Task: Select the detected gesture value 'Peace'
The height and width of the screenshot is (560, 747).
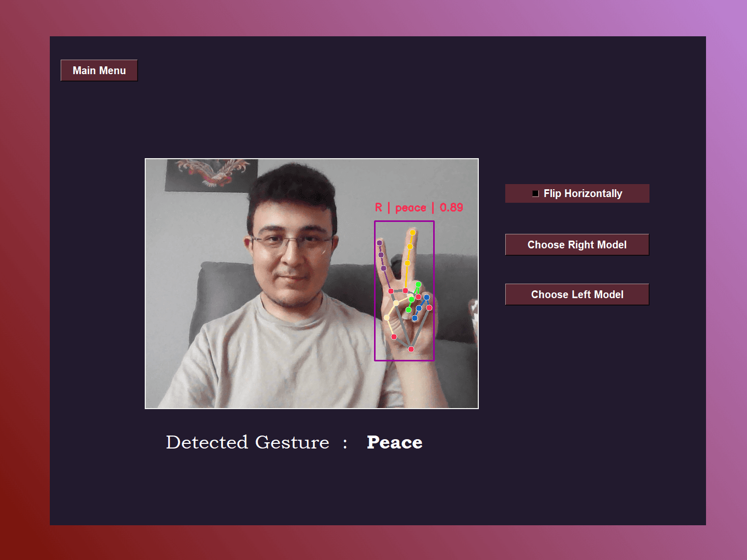Action: click(395, 442)
